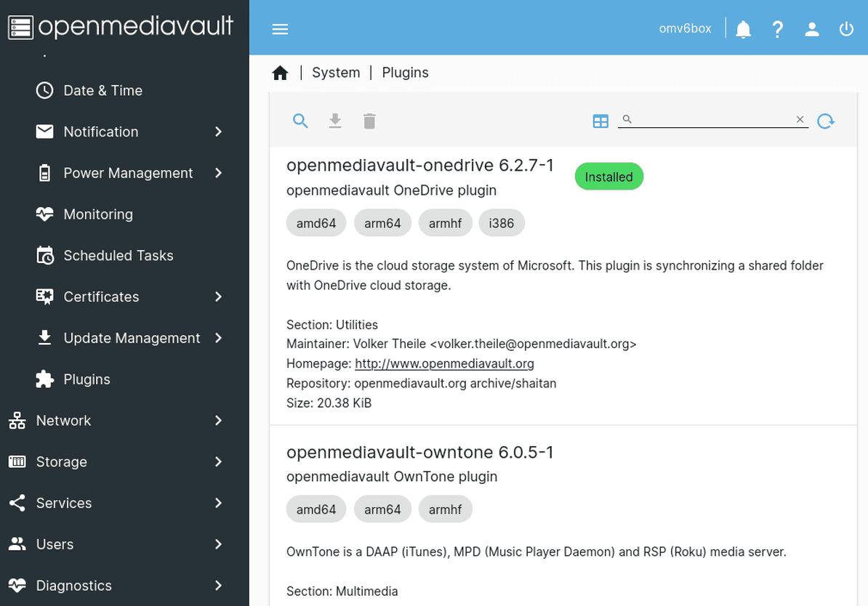Click the i386 architecture chip

[x=502, y=223]
